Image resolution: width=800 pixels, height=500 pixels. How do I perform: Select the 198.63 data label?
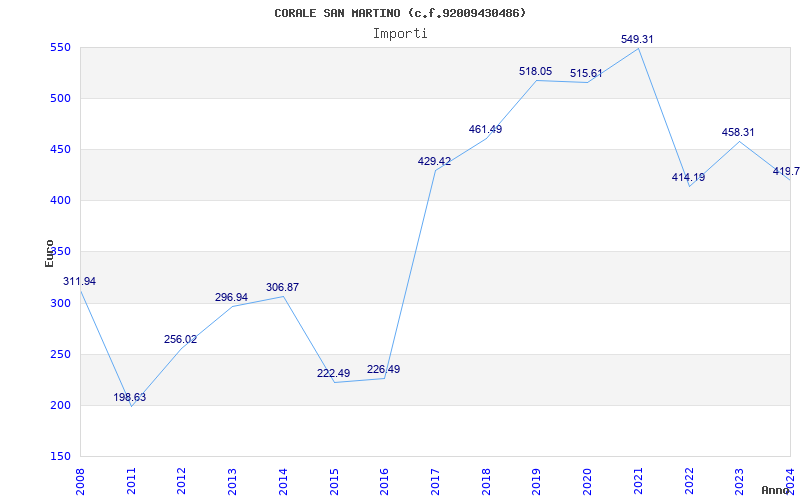[130, 397]
